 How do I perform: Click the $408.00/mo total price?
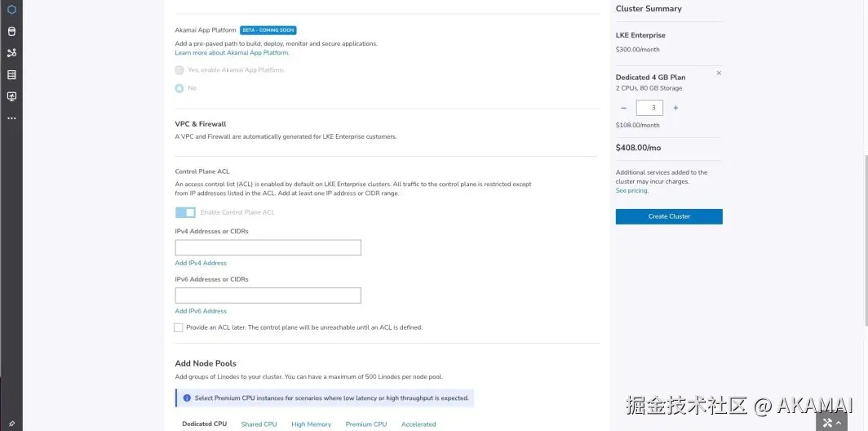638,148
